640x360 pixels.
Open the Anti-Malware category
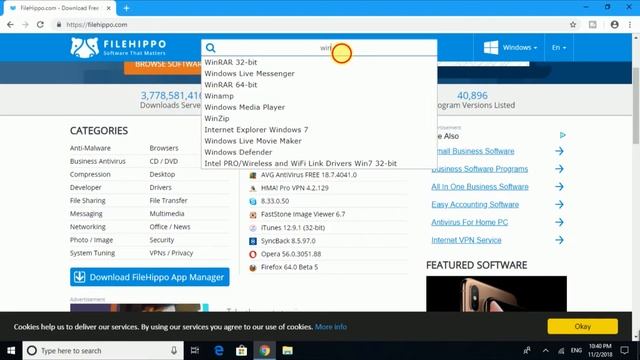tap(90, 148)
